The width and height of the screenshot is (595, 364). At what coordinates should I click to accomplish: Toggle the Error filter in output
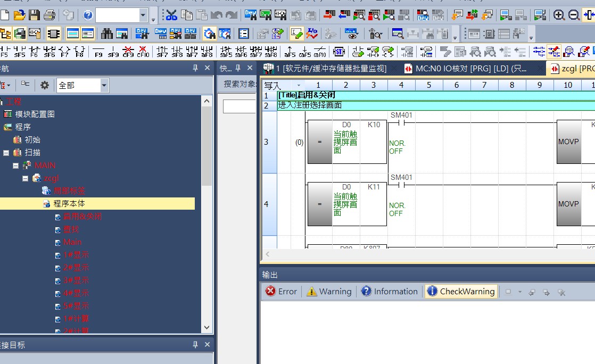click(x=281, y=291)
